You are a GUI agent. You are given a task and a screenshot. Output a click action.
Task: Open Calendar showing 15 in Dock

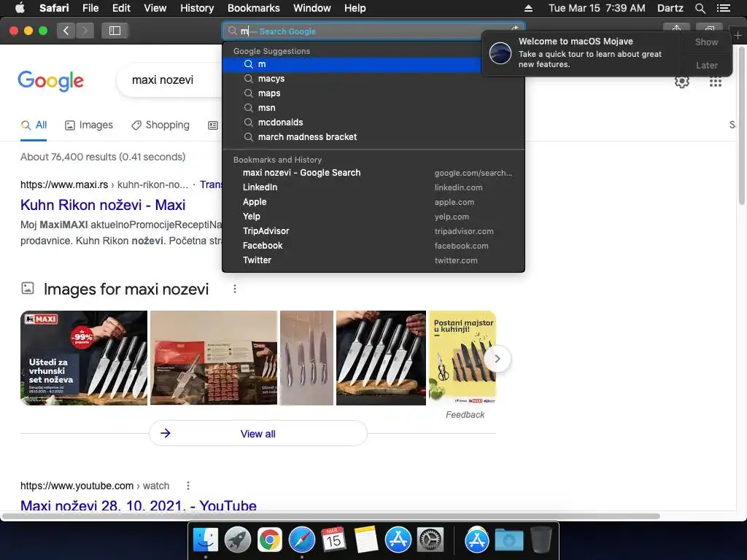pos(333,540)
